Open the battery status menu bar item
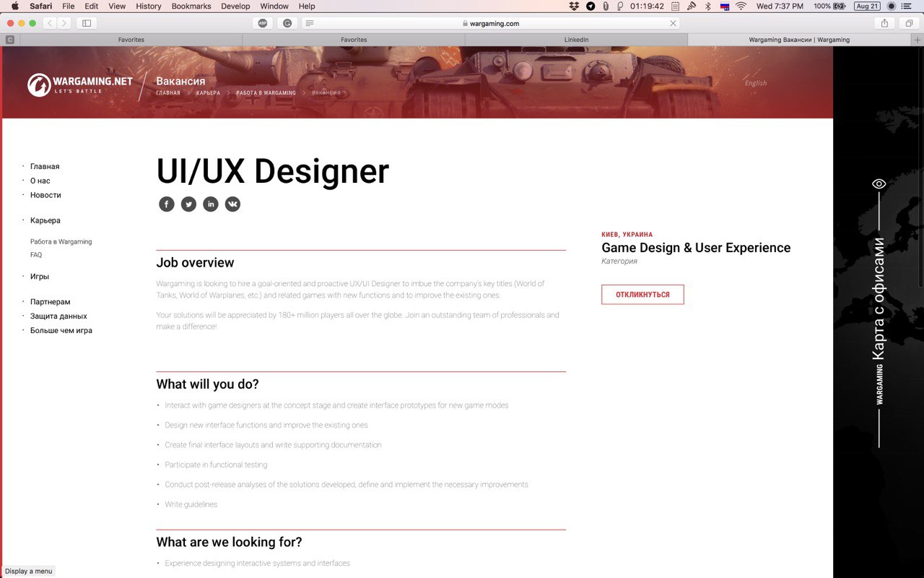The image size is (924, 578). (x=829, y=6)
